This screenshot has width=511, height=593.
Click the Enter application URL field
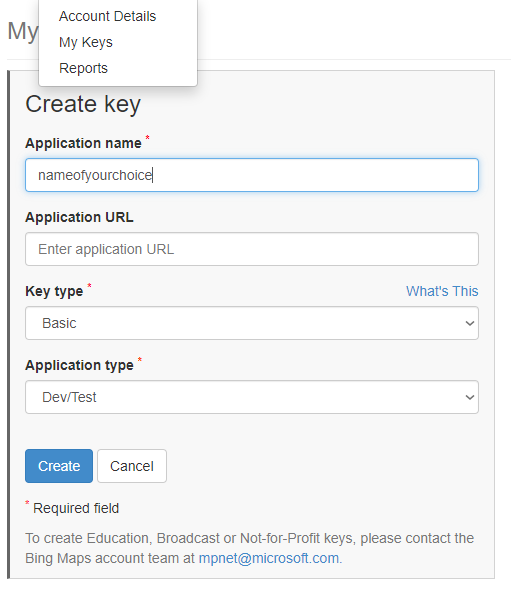(252, 249)
